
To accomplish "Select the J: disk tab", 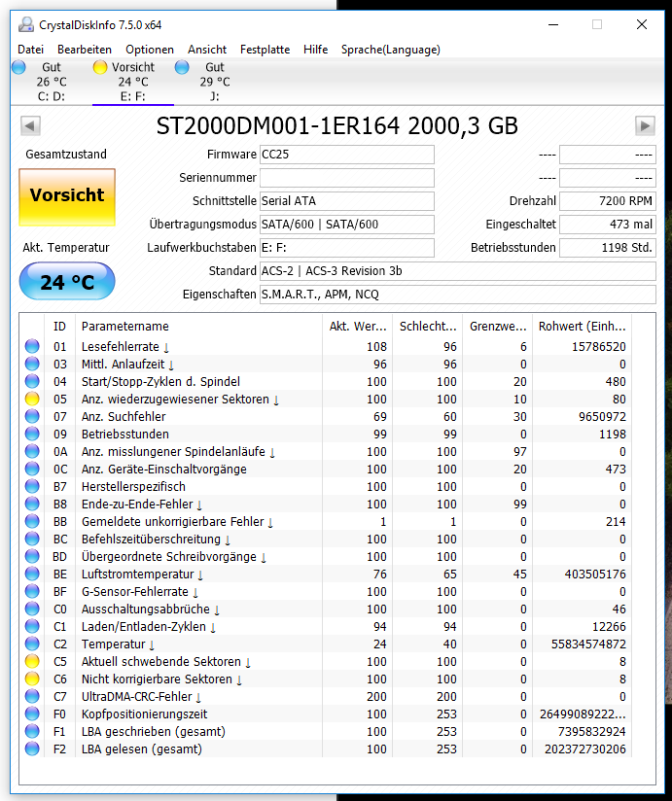I will pyautogui.click(x=215, y=82).
